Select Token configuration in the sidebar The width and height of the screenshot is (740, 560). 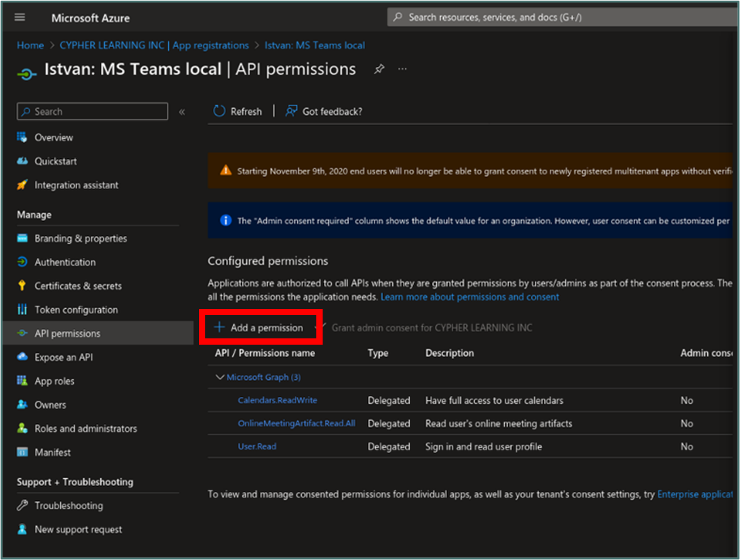(x=76, y=310)
